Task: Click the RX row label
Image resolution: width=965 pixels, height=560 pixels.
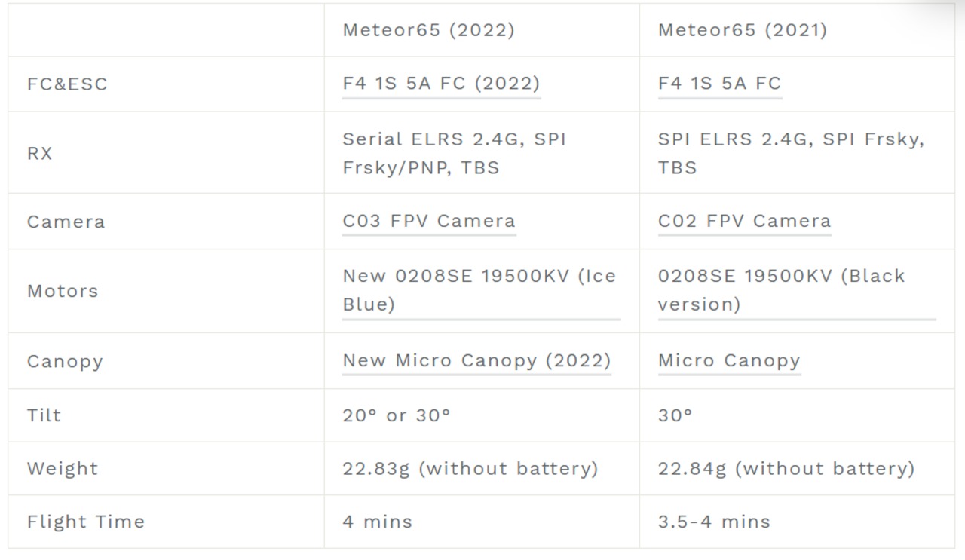Action: (40, 153)
